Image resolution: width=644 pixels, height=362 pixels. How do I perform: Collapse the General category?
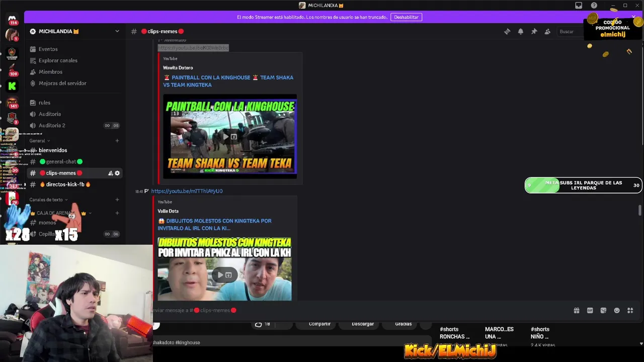(40, 141)
